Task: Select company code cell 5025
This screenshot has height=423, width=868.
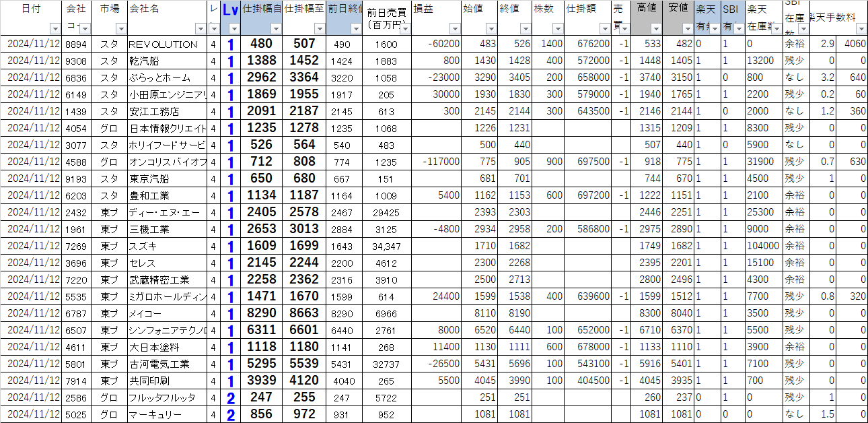Action: coord(77,414)
